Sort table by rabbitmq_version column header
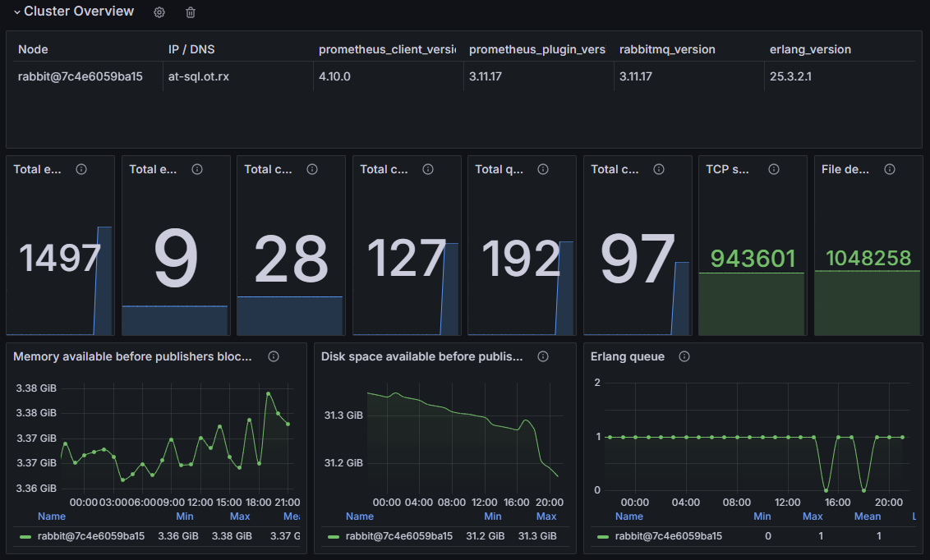930x560 pixels. coord(667,49)
